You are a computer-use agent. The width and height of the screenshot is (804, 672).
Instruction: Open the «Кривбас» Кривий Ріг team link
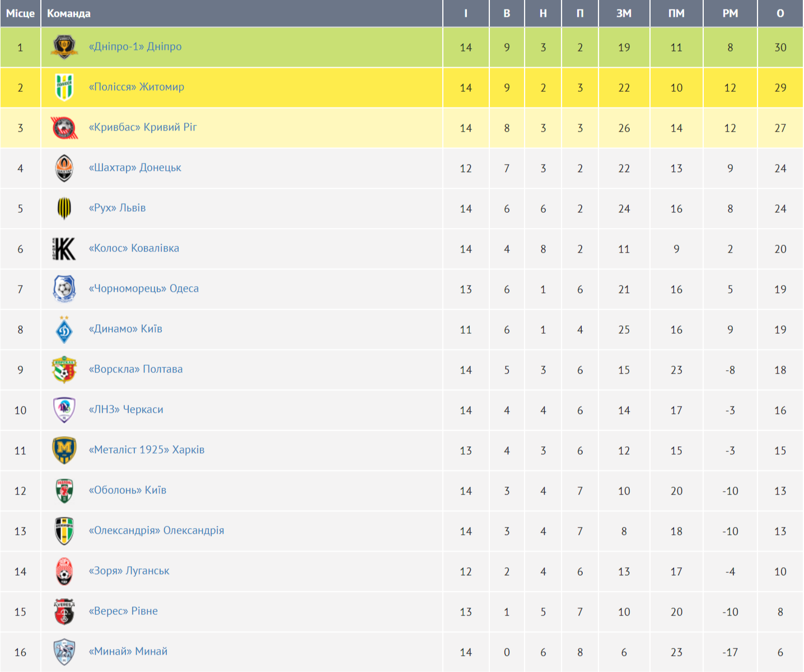click(x=143, y=127)
